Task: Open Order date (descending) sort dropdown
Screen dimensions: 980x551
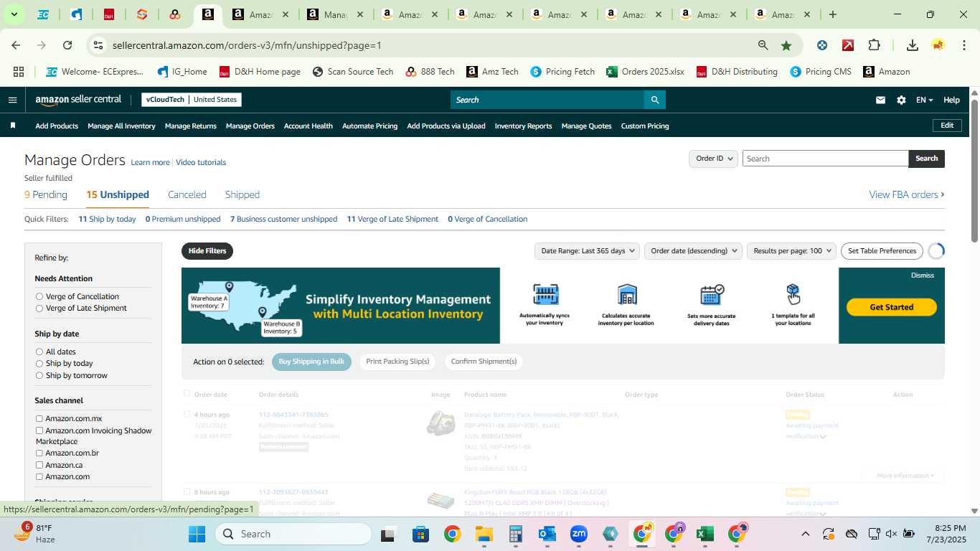Action: pos(694,250)
